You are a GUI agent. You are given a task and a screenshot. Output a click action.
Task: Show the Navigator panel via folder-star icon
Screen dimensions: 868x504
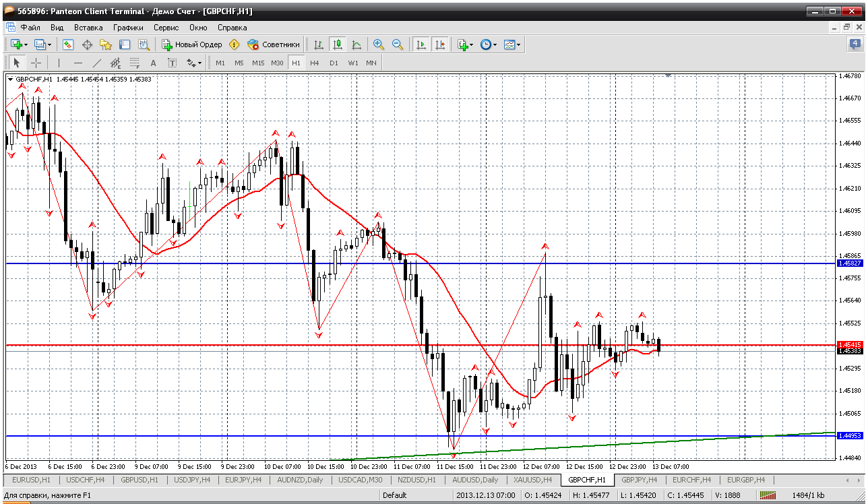point(106,44)
